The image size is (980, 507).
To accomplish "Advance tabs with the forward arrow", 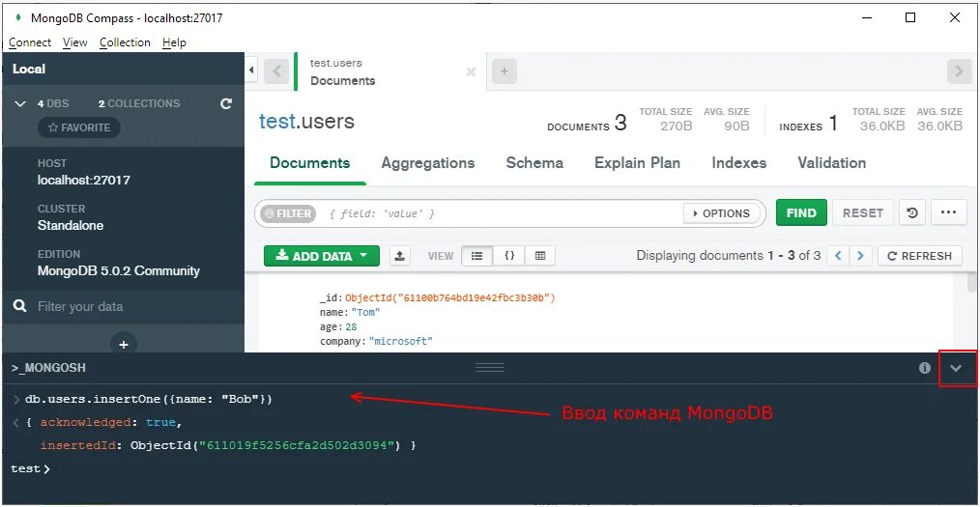I will [959, 71].
